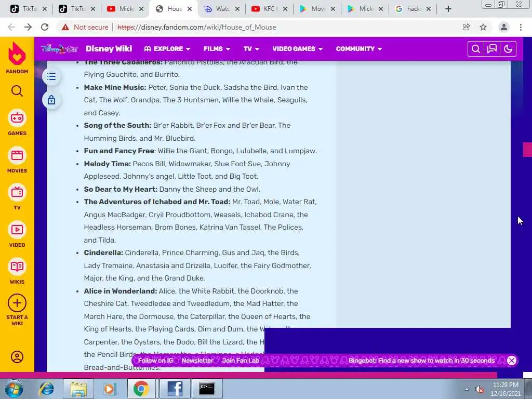Click the share page icon in the address bar
Screen dimensions: 532x399
[467, 27]
